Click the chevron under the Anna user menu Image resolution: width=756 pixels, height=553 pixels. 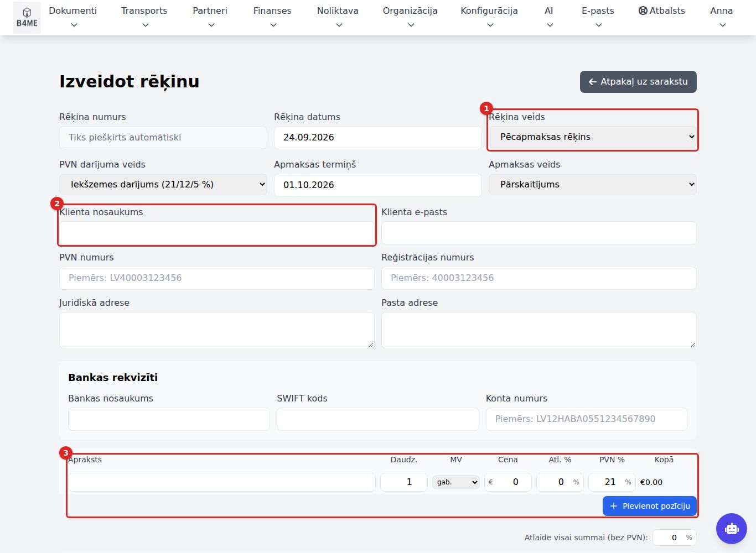pyautogui.click(x=722, y=25)
